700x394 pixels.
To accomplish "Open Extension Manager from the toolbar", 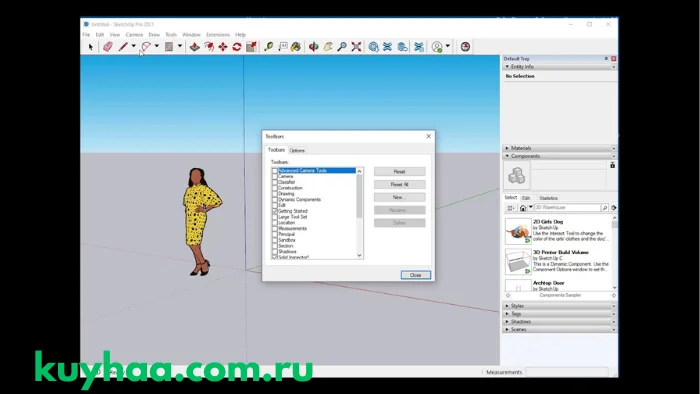I will point(419,47).
